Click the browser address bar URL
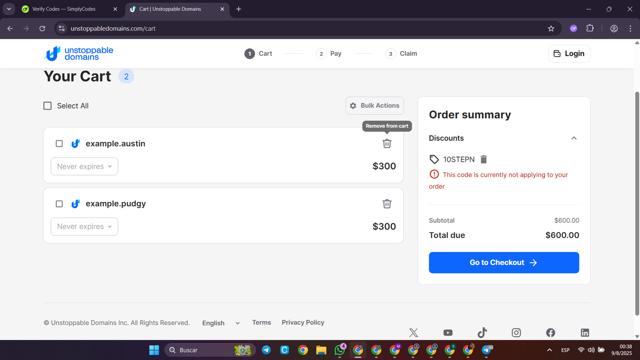This screenshot has height=360, width=640. (113, 29)
